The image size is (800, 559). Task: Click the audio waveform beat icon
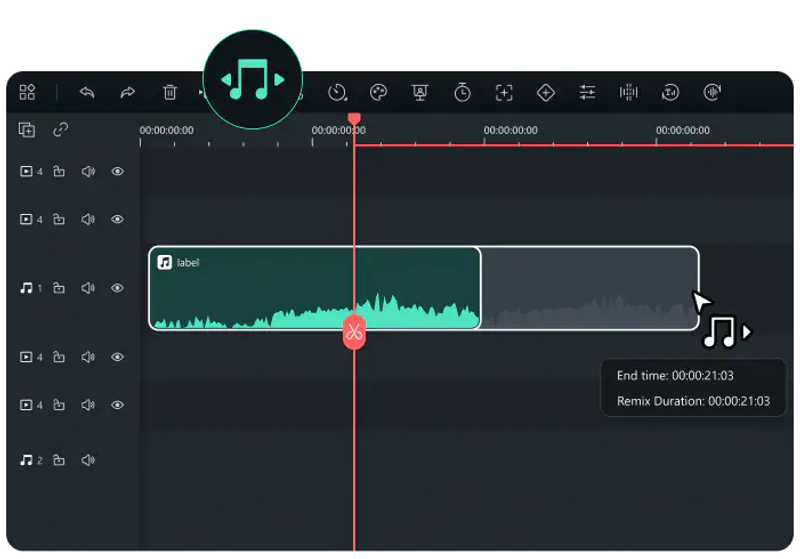pyautogui.click(x=629, y=92)
